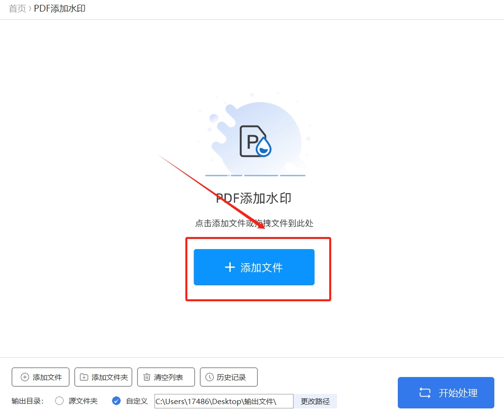
Task: Select the 源文件夹 output option
Action: [59, 401]
